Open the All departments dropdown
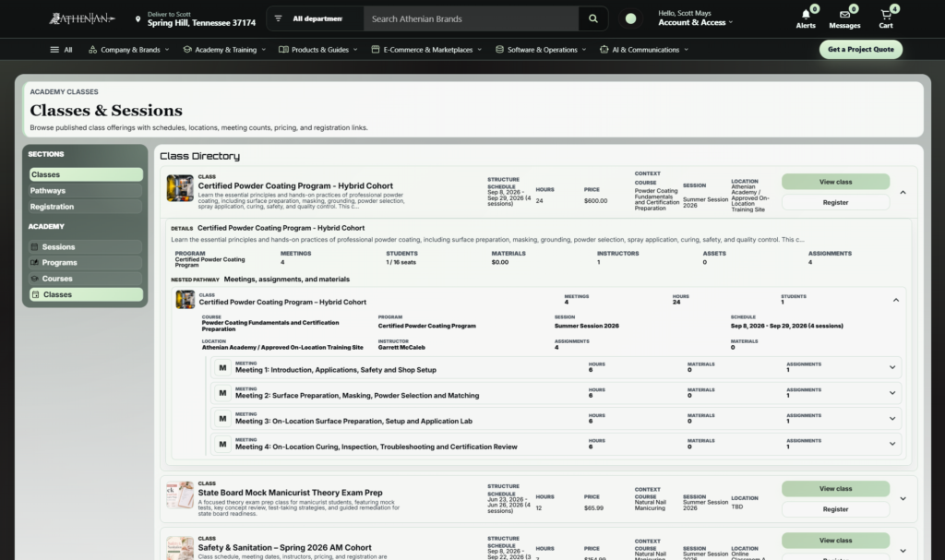The height and width of the screenshot is (560, 945). tap(316, 18)
